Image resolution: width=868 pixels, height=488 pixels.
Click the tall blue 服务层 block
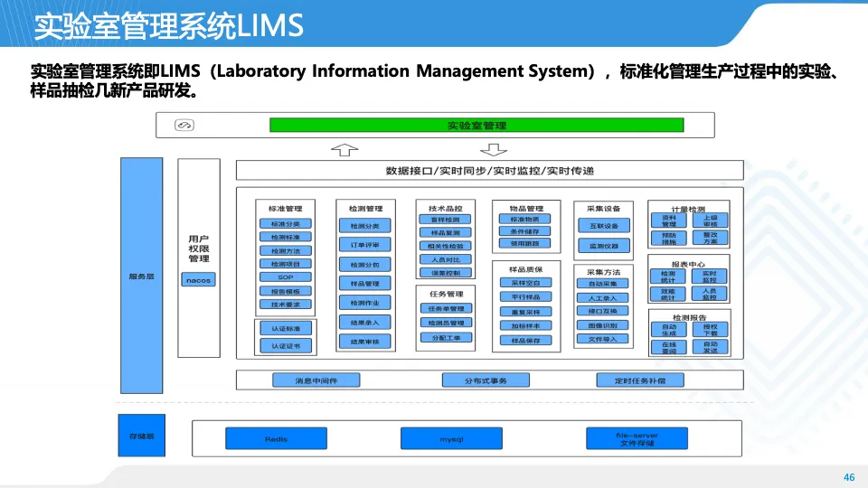tap(142, 276)
